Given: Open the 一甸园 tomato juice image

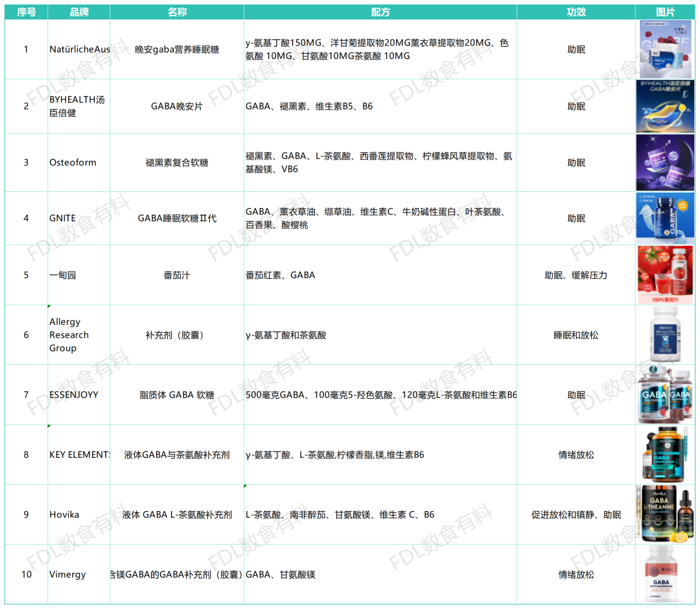Looking at the screenshot, I should tap(665, 275).
